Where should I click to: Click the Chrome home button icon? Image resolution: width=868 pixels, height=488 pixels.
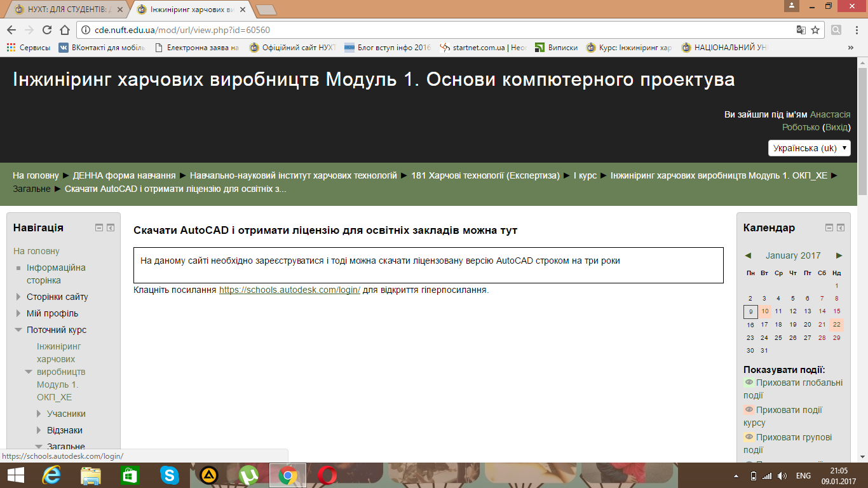coord(64,30)
